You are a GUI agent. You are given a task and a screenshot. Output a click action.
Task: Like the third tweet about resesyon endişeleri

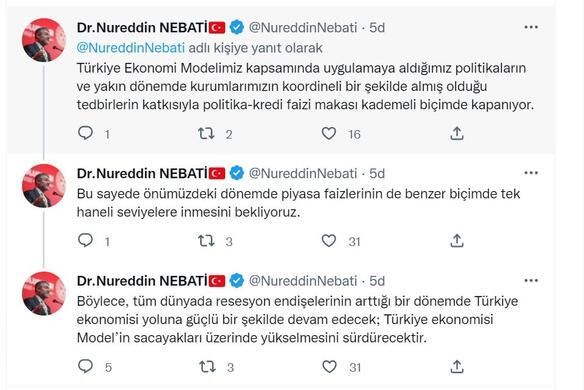[329, 367]
